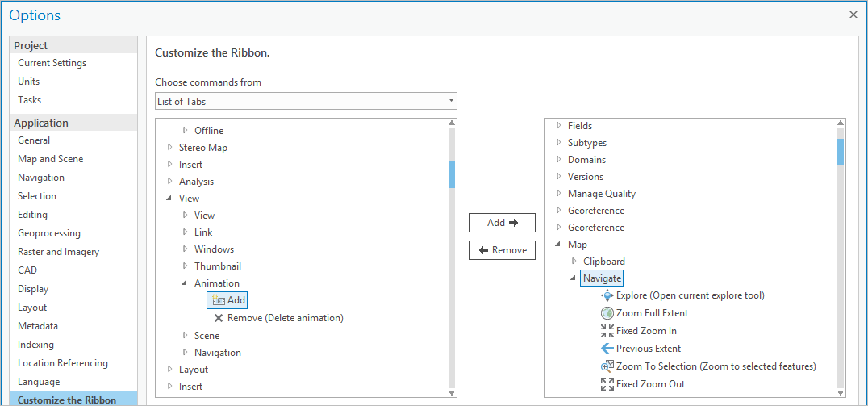
Task: Click the Explore tool icon
Action: click(607, 295)
